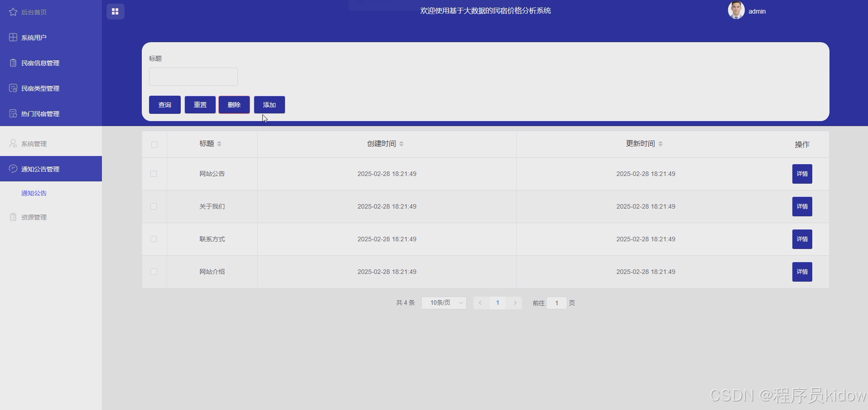Image resolution: width=868 pixels, height=410 pixels.
Task: Click the 前往 page number input
Action: [557, 303]
